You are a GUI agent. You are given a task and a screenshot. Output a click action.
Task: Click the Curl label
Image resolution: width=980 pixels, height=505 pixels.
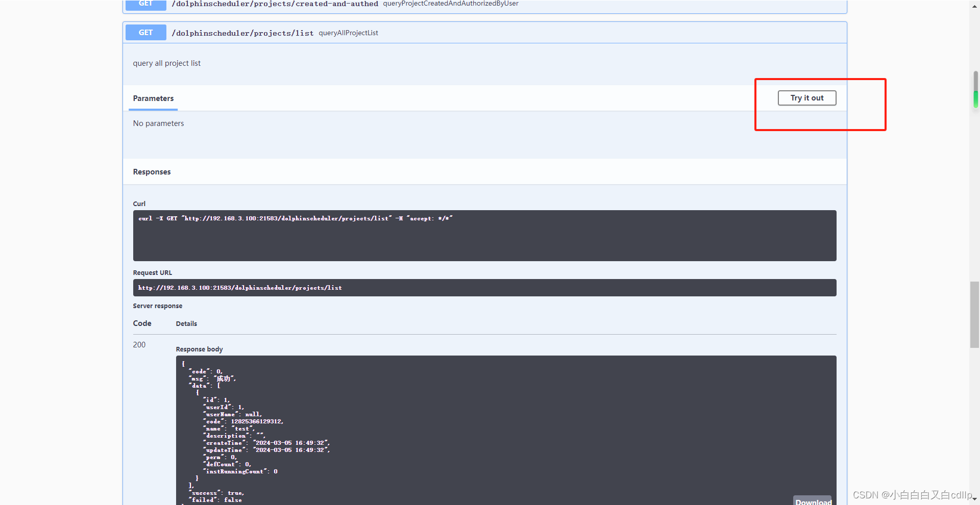139,204
